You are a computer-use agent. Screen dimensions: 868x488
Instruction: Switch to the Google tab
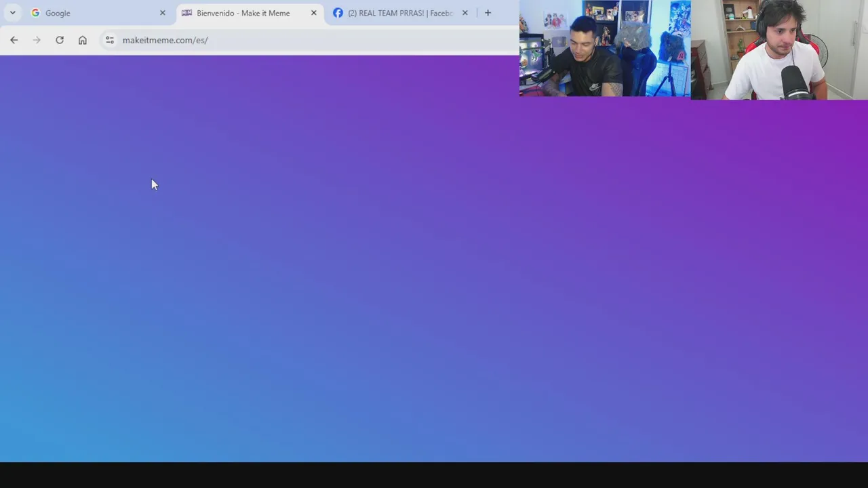(x=98, y=13)
